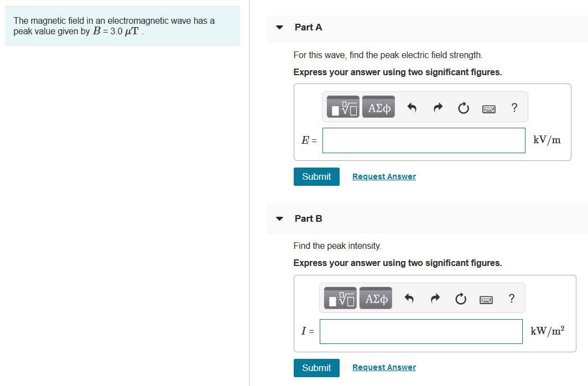Viewport: 588px width, 386px height.
Task: Focus the I = answer input box
Action: (421, 331)
